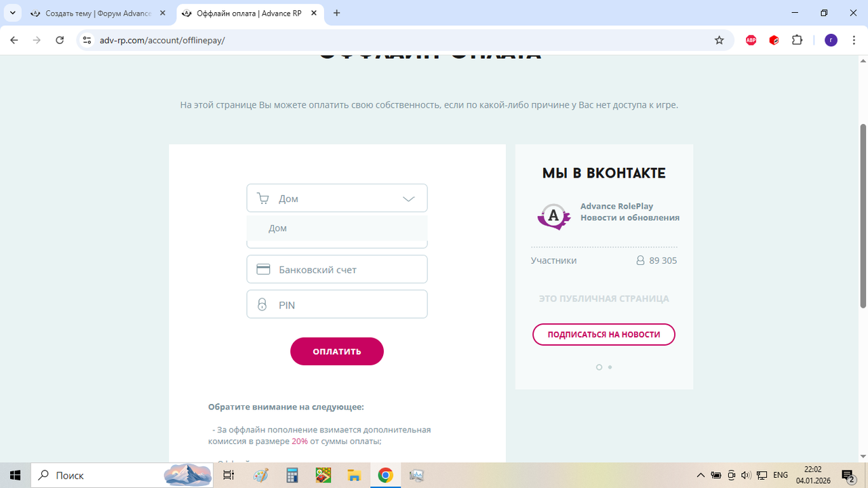Image resolution: width=868 pixels, height=488 pixels.
Task: Reload the current page
Action: click(x=60, y=40)
